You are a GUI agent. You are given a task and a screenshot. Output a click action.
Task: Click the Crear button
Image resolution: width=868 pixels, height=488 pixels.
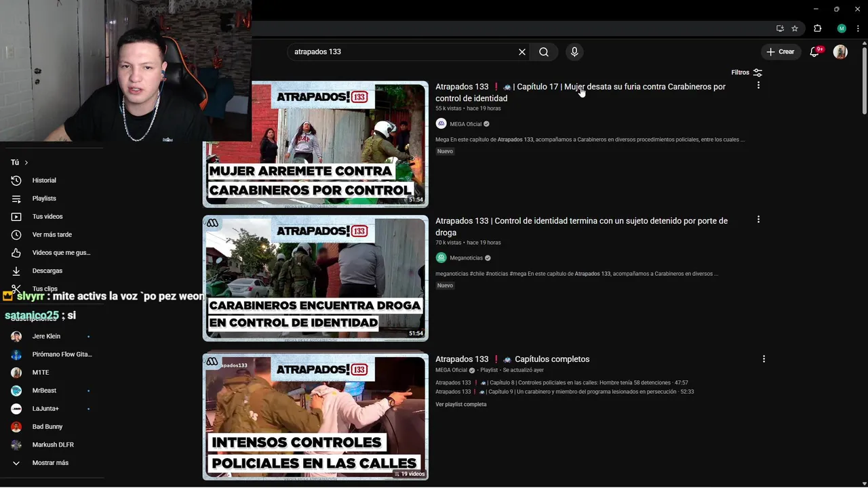coord(781,52)
